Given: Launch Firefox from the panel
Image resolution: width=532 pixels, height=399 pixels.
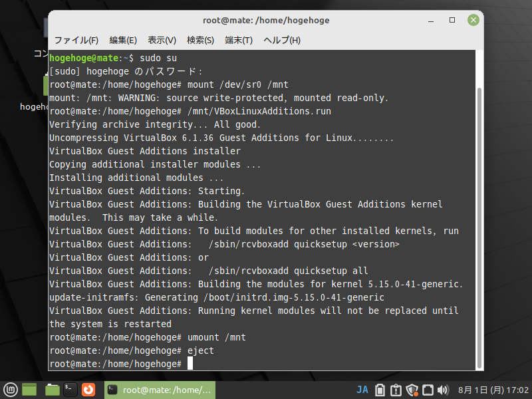Looking at the screenshot, I should [x=88, y=390].
